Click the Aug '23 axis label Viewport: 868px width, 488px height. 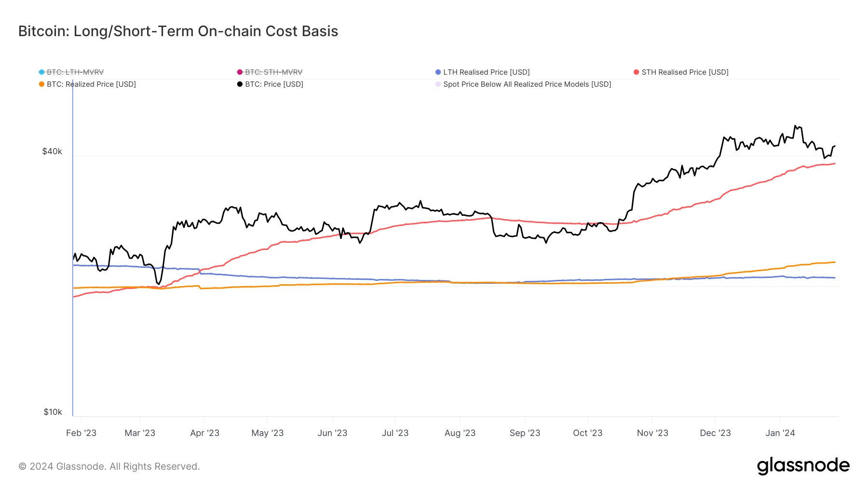pyautogui.click(x=460, y=433)
